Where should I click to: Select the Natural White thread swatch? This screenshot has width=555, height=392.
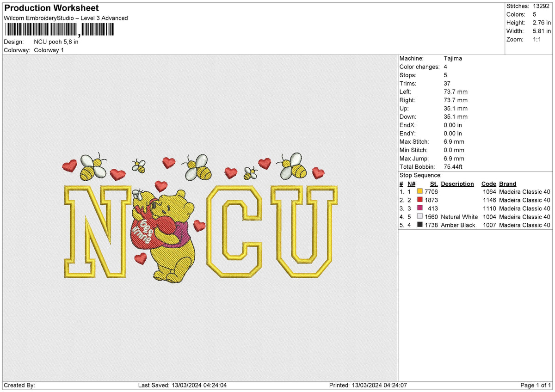pyautogui.click(x=420, y=216)
